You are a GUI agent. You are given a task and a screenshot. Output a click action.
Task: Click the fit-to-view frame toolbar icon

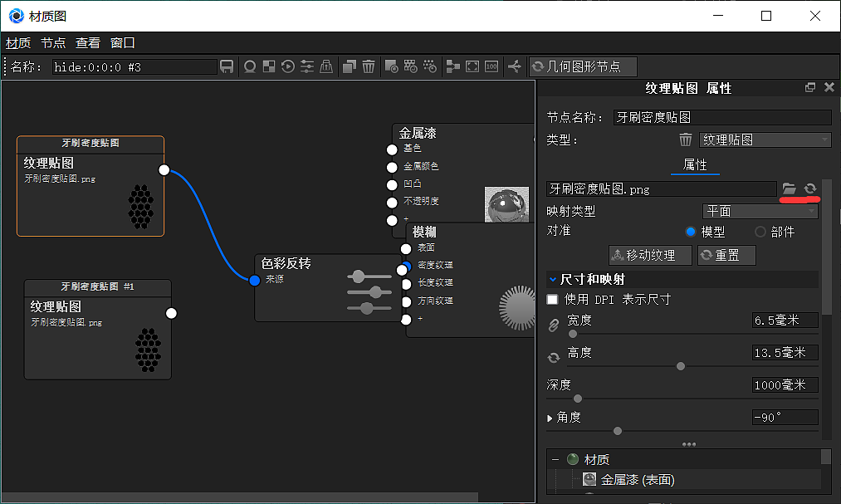coord(472,66)
